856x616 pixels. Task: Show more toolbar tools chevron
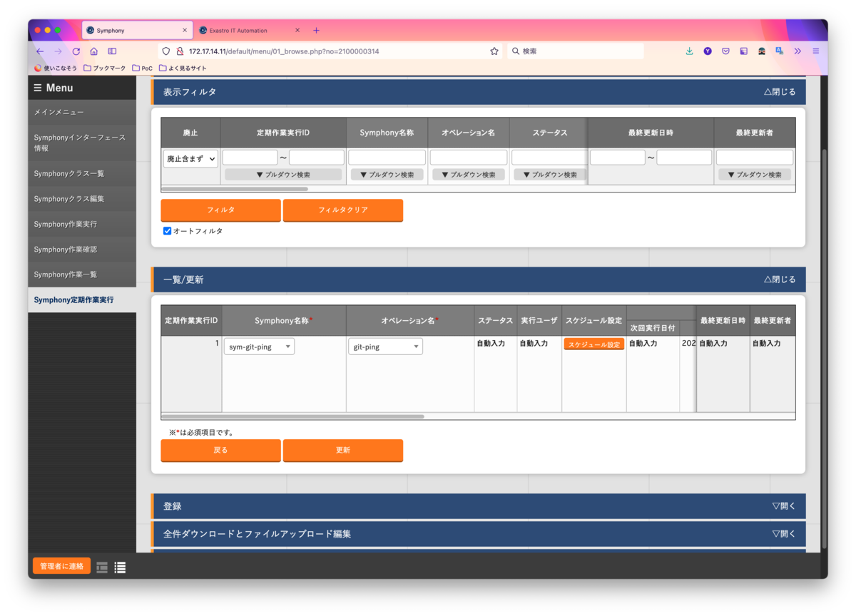pos(798,51)
